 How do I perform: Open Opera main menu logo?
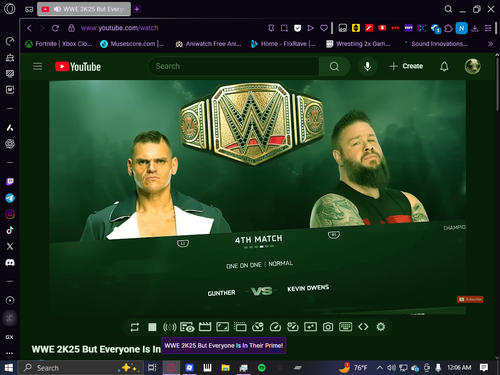pyautogui.click(x=10, y=9)
